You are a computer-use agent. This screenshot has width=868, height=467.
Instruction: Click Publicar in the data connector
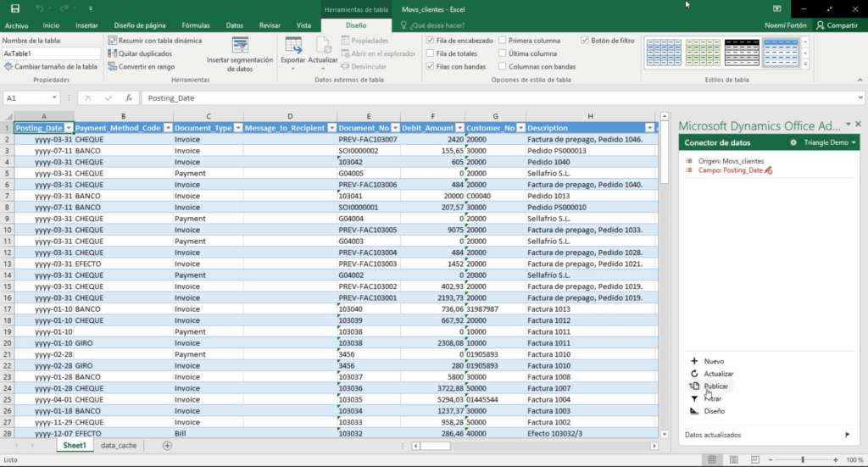tap(715, 386)
